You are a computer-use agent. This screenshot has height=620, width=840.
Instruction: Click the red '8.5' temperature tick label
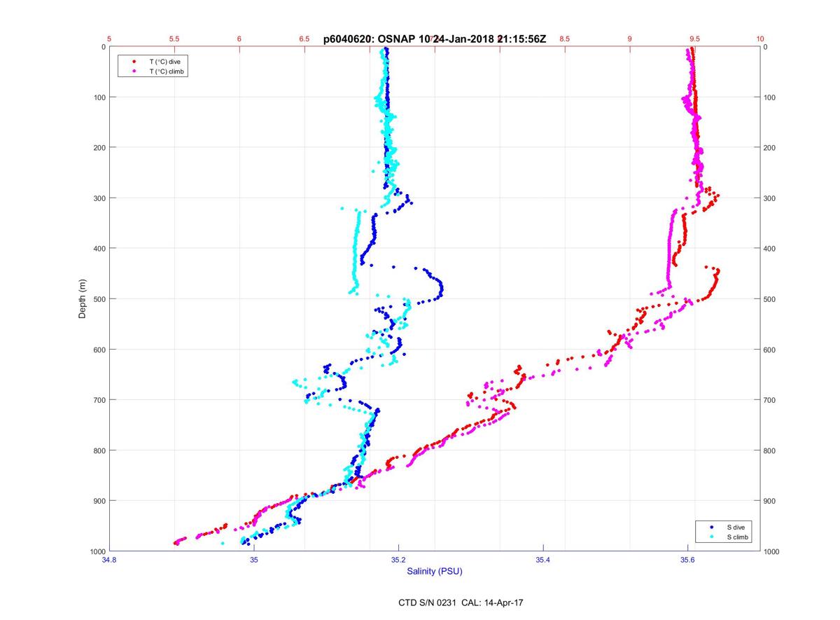564,39
